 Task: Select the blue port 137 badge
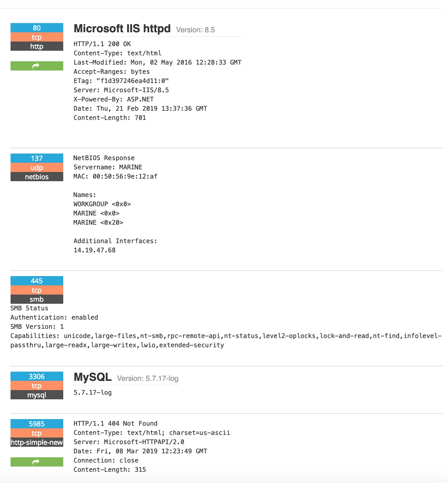(37, 158)
